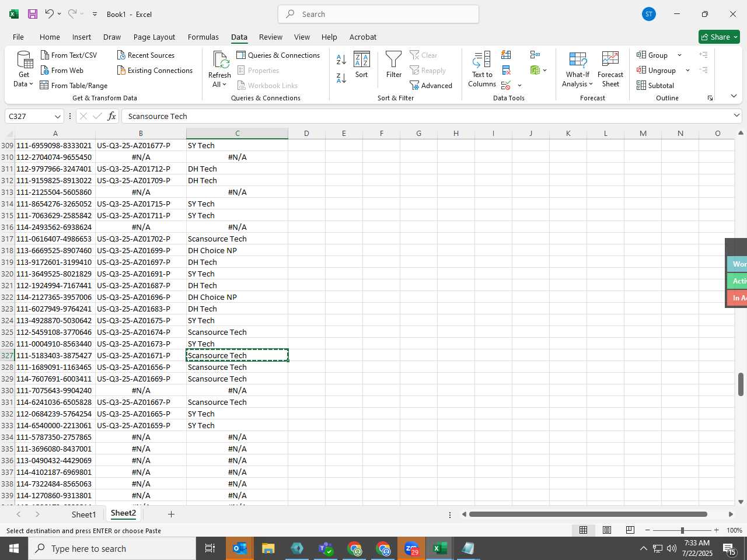
Task: Click Refresh All icon
Action: coord(220,60)
